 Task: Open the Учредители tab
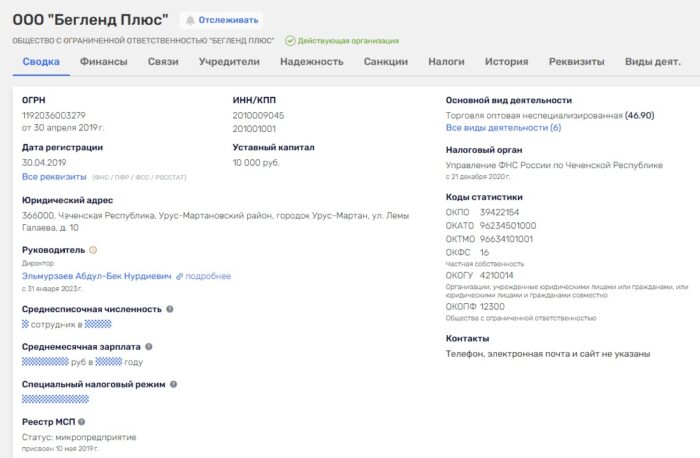[x=229, y=62]
